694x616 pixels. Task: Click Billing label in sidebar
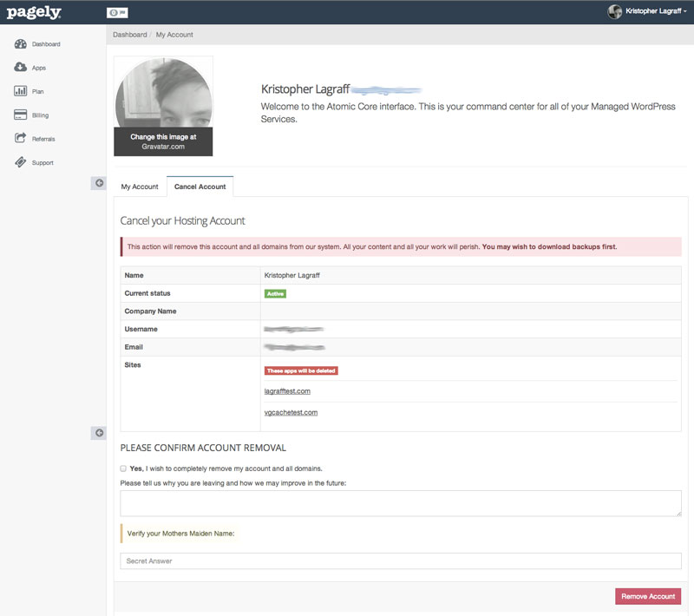point(40,115)
